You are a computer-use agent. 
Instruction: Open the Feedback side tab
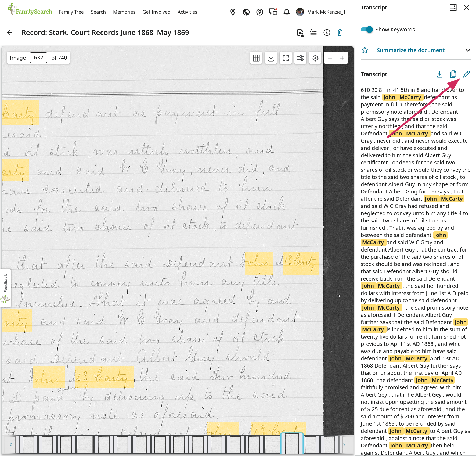click(5, 288)
